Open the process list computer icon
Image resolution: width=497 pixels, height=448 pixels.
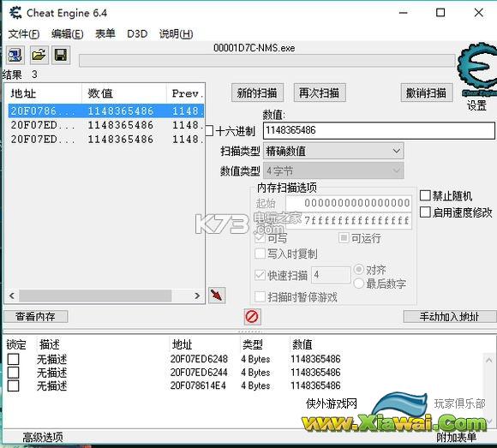click(x=15, y=55)
